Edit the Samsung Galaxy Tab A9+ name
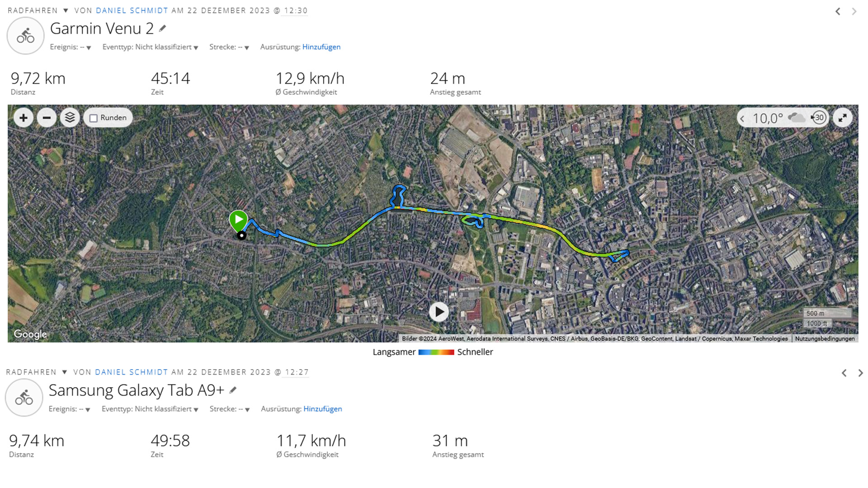868x488 pixels. click(233, 390)
